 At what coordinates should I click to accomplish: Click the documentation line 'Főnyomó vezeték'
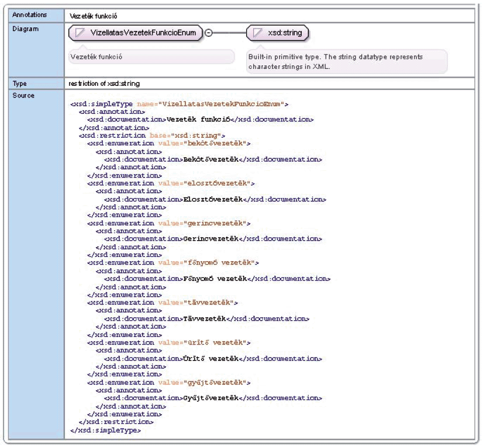pyautogui.click(x=218, y=279)
